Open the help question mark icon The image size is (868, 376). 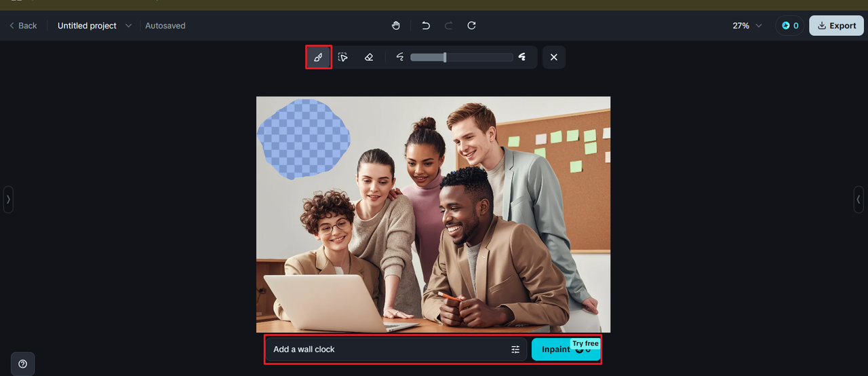pyautogui.click(x=23, y=364)
